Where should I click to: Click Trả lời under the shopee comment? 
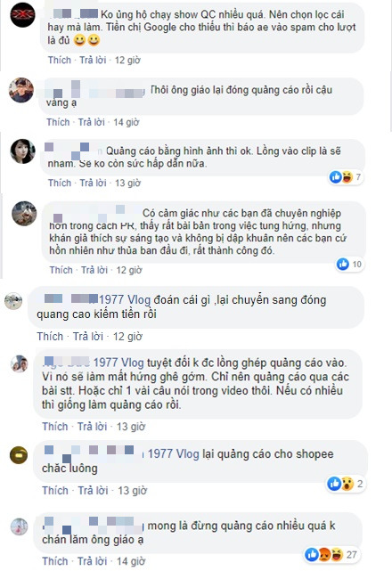coord(93,491)
